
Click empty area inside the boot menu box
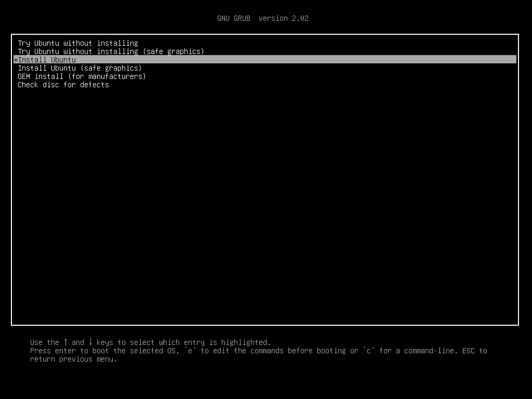point(265,208)
